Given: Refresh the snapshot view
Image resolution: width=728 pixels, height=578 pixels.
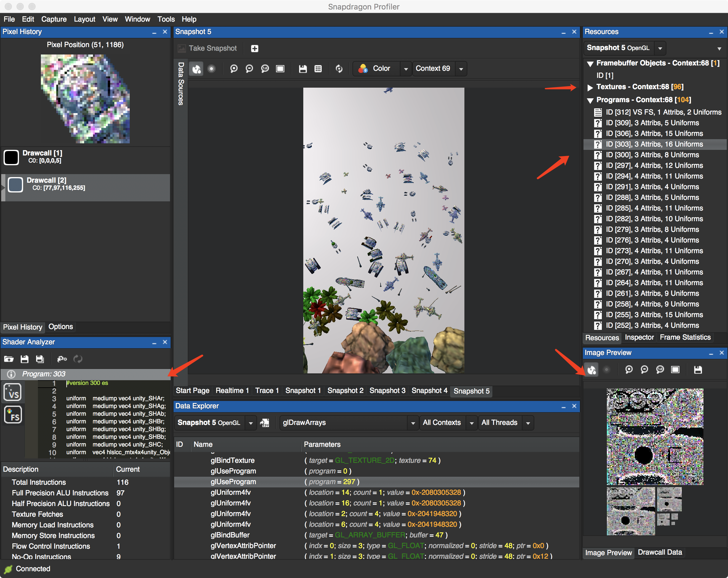Looking at the screenshot, I should click(339, 68).
